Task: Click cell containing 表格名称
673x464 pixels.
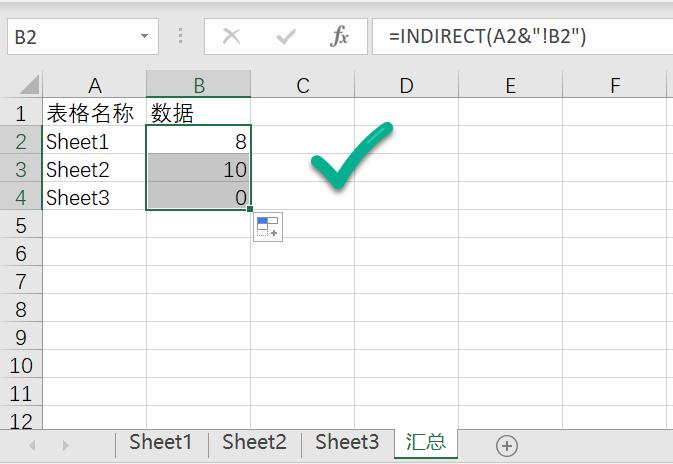Action: 94,113
